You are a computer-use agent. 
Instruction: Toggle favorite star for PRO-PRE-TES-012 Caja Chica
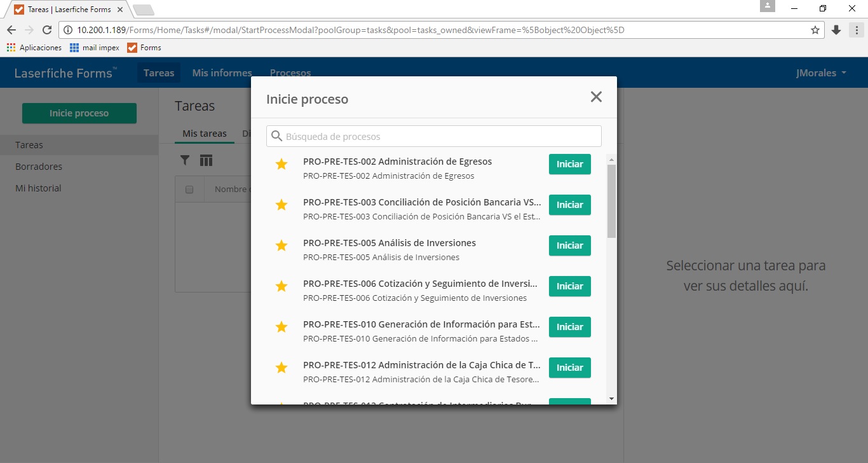[281, 368]
